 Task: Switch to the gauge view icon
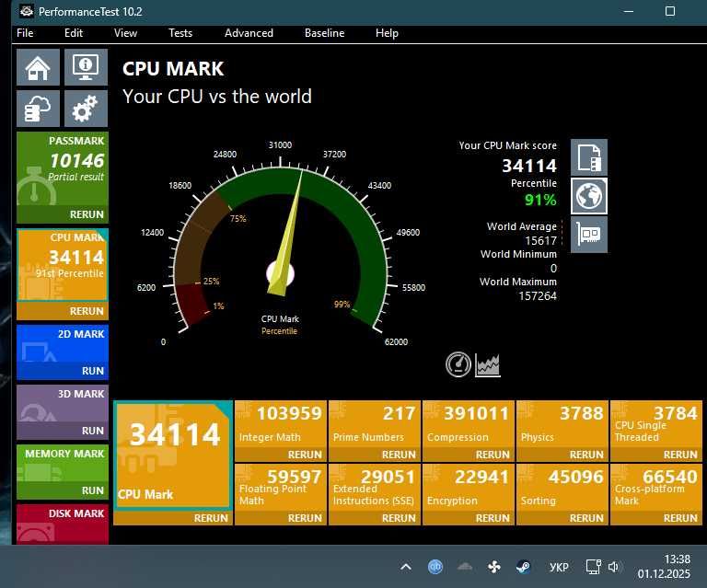pos(458,364)
